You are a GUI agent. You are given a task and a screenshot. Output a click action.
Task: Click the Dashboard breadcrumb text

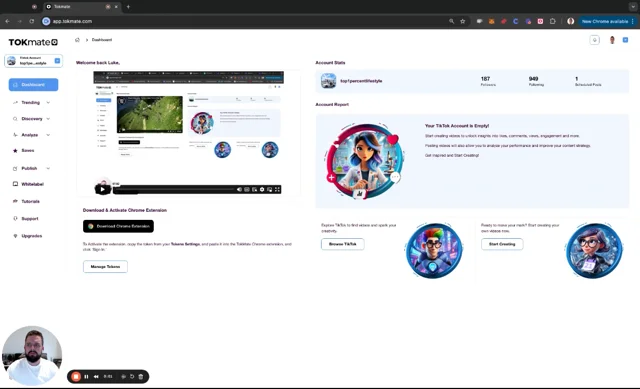(x=102, y=40)
